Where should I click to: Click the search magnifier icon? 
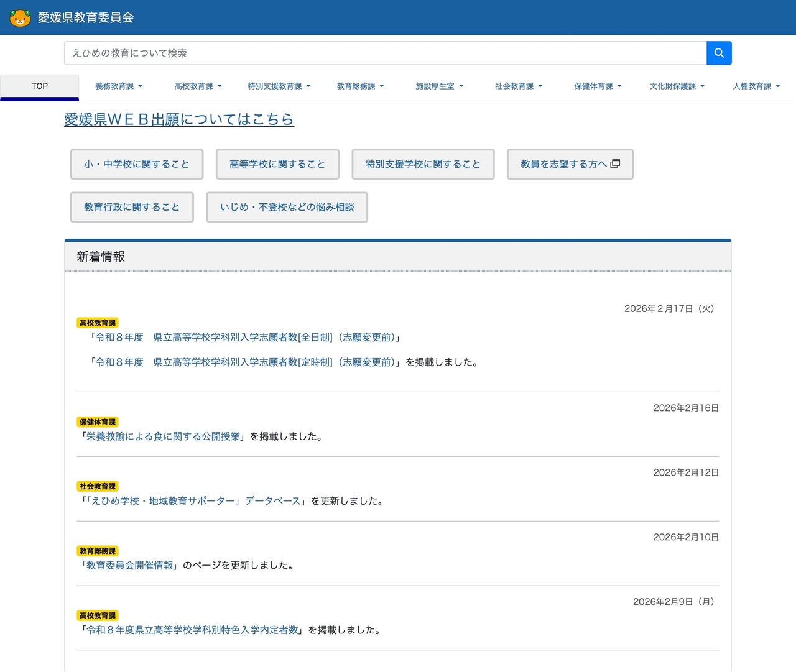pos(719,53)
